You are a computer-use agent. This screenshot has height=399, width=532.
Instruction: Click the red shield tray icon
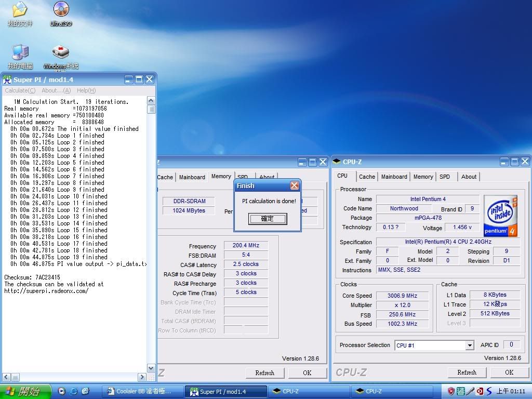(450, 391)
